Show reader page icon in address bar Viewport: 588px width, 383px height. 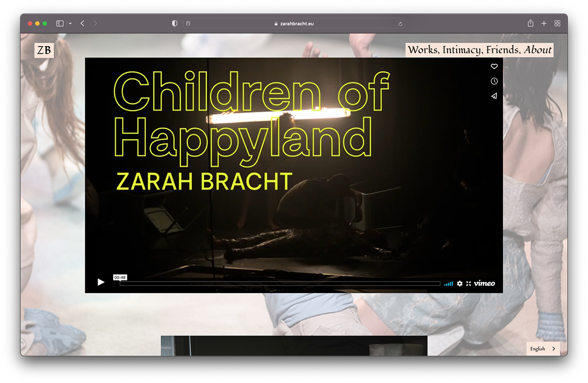(189, 23)
